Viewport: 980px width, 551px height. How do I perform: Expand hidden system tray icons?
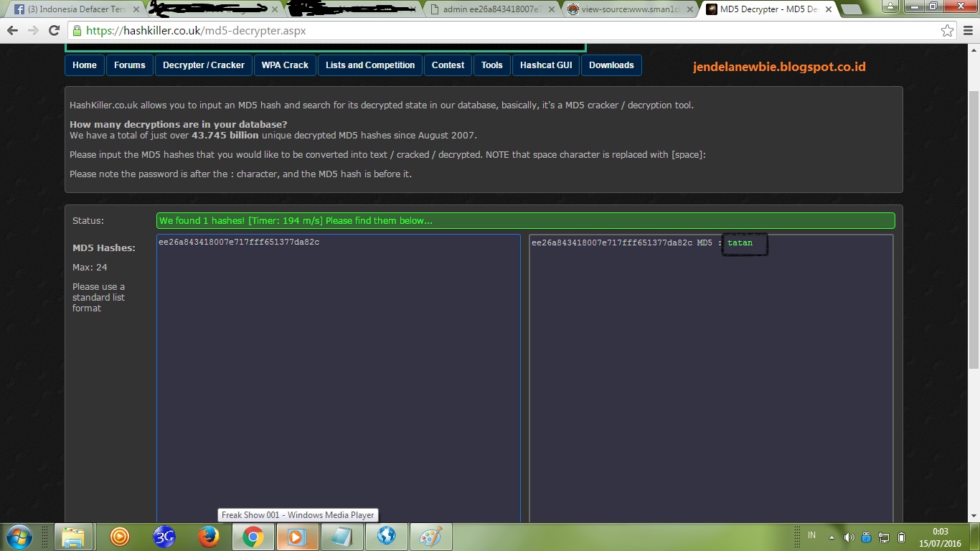pyautogui.click(x=830, y=536)
